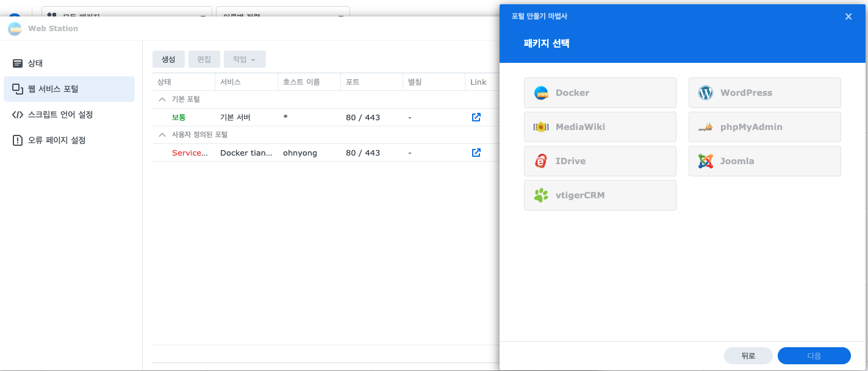Open external link for 기본 서버 row
The height and width of the screenshot is (371, 868).
(x=476, y=117)
